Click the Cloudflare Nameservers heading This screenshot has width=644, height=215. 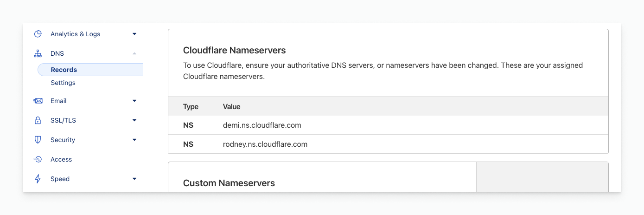(x=235, y=50)
